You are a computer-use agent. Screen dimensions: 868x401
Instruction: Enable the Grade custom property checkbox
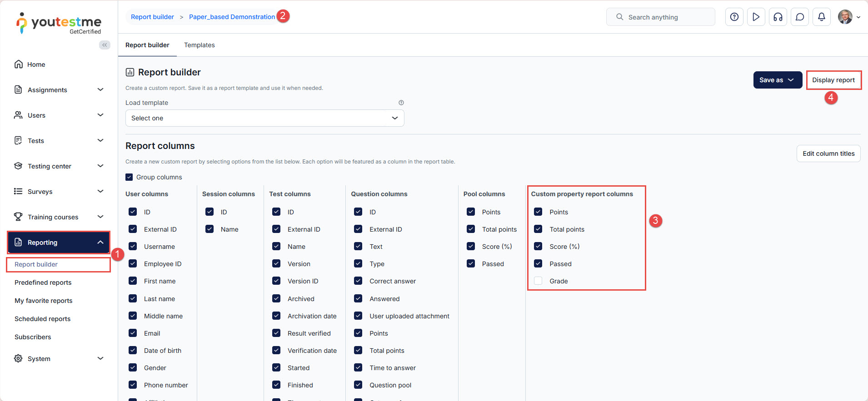pos(538,281)
